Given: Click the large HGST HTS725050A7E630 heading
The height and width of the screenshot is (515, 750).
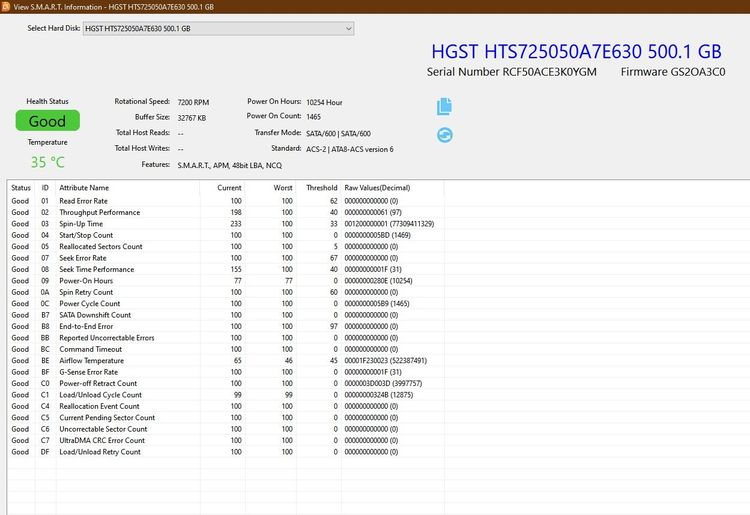Looking at the screenshot, I should (576, 52).
